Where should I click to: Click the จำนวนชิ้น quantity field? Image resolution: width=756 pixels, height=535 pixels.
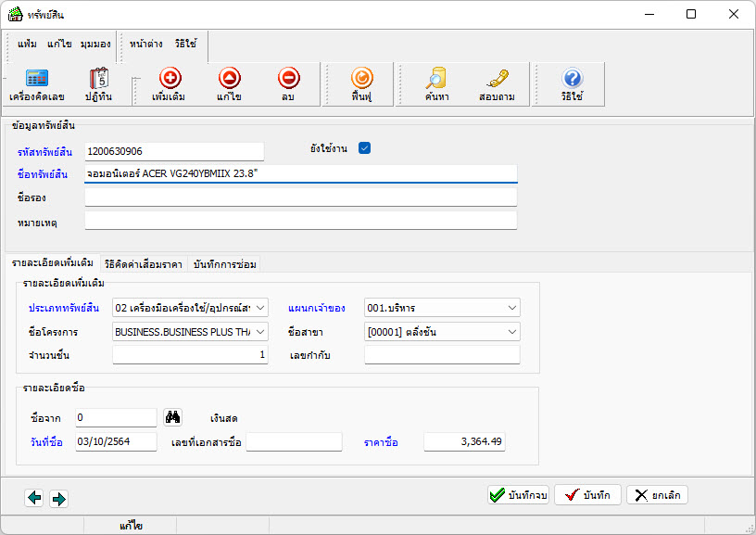190,354
